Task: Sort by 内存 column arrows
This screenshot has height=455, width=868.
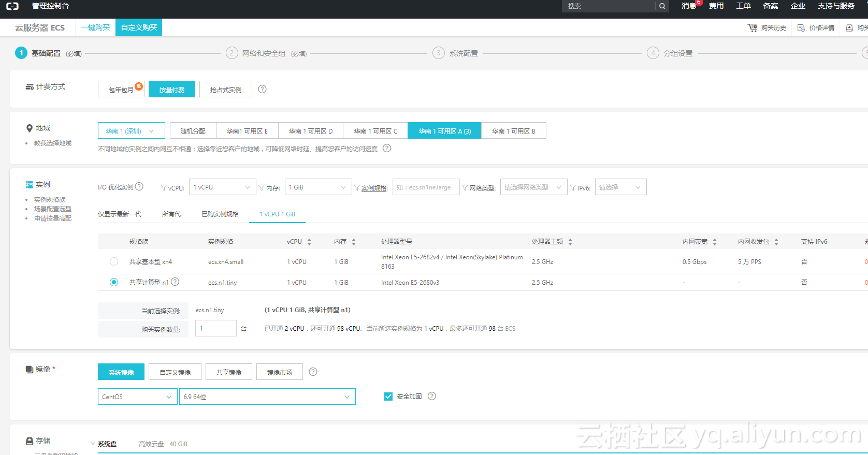Action: (354, 242)
